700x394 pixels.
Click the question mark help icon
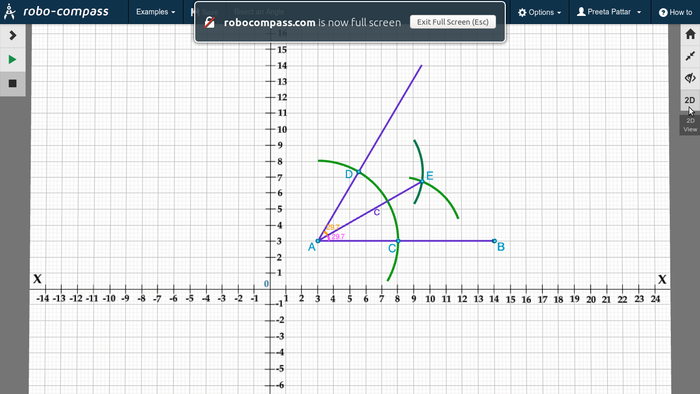point(663,12)
